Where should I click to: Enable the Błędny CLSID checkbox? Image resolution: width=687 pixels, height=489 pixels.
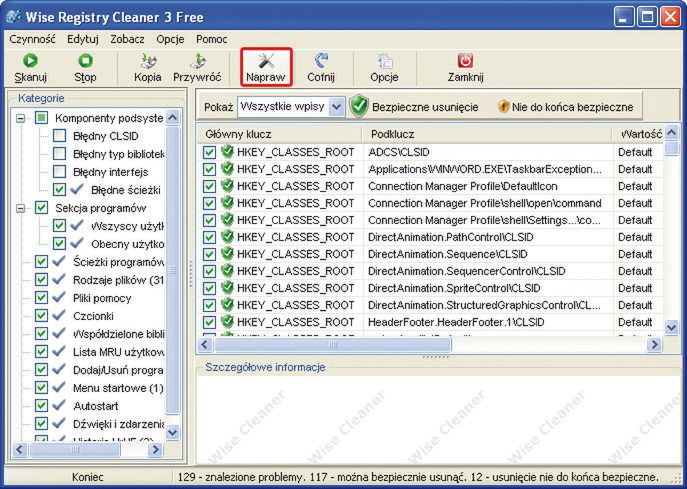59,136
